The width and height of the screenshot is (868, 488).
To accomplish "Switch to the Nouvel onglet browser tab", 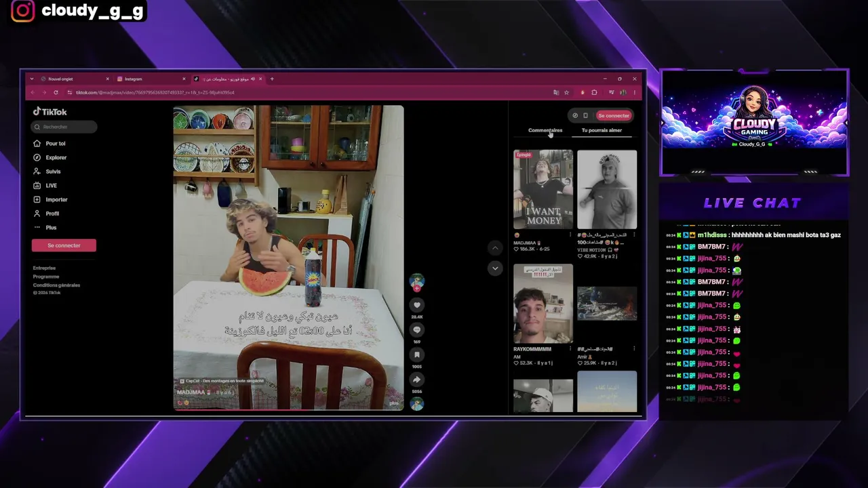I will 73,79.
